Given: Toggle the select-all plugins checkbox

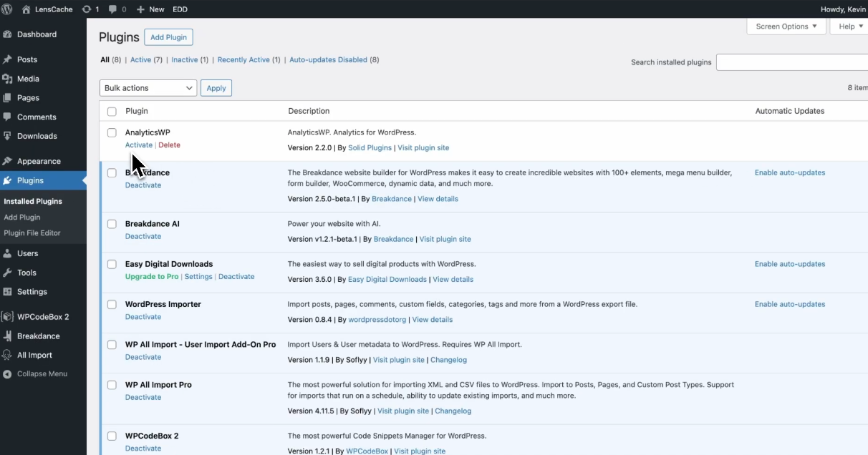Looking at the screenshot, I should click(x=112, y=112).
